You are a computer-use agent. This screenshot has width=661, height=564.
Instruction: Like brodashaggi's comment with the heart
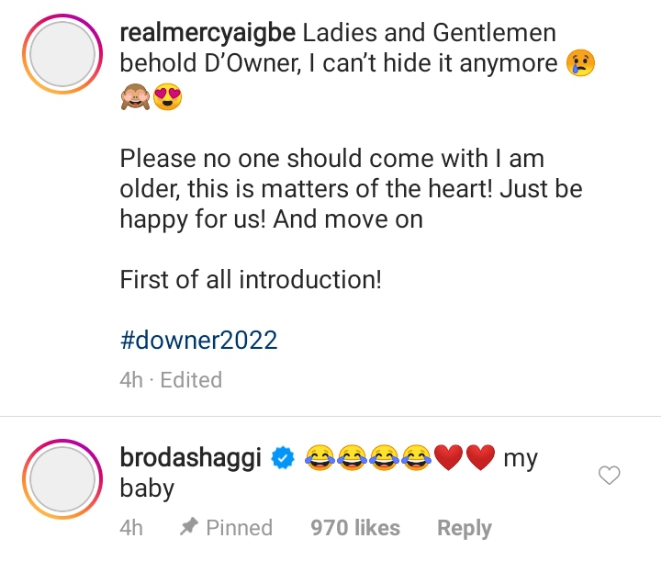click(609, 476)
